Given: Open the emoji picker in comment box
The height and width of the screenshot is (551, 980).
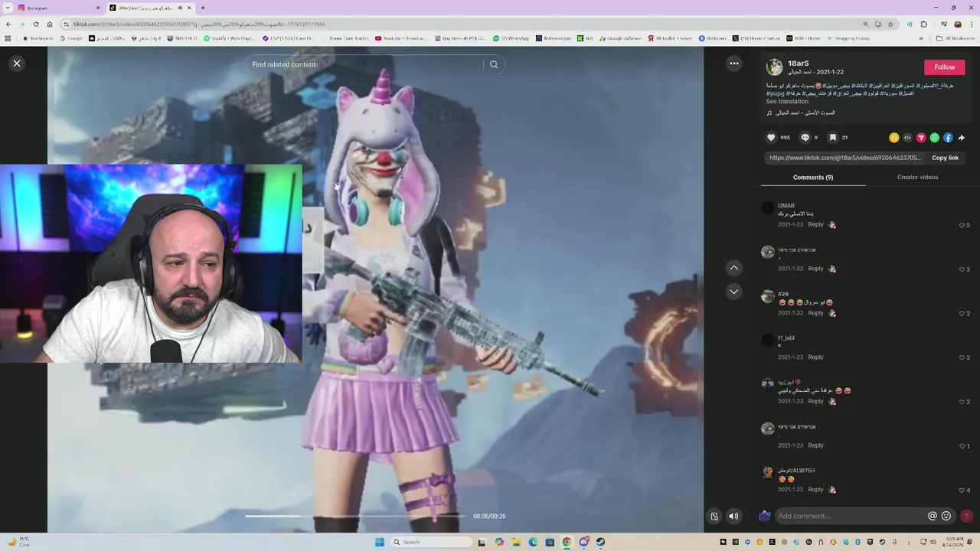Looking at the screenshot, I should (946, 516).
